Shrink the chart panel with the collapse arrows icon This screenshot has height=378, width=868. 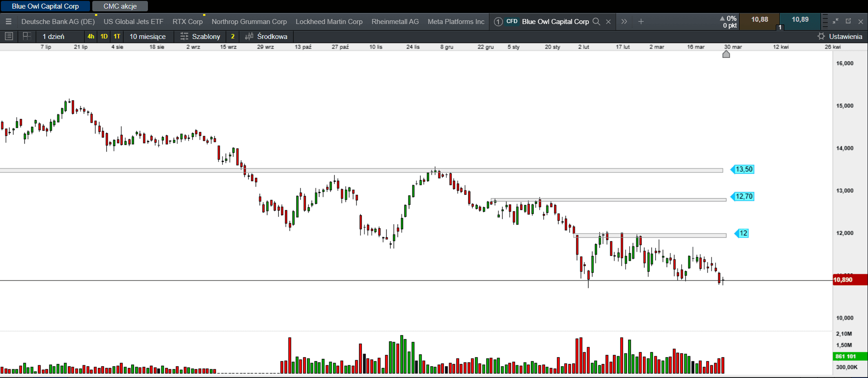pyautogui.click(x=835, y=21)
